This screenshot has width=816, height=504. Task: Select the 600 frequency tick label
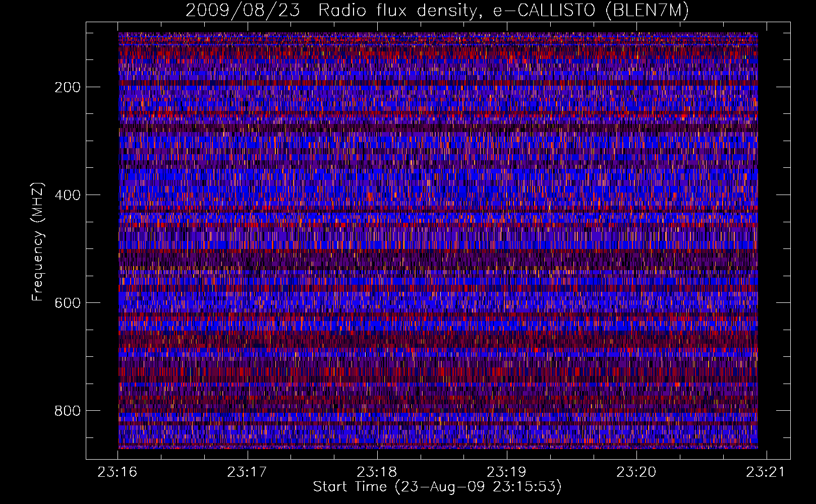click(68, 303)
